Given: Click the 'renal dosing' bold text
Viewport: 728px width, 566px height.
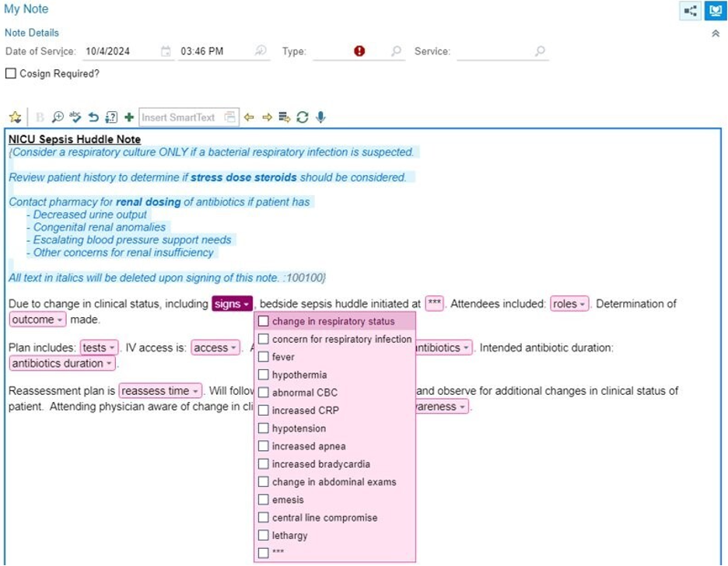Looking at the screenshot, I should click(x=148, y=202).
